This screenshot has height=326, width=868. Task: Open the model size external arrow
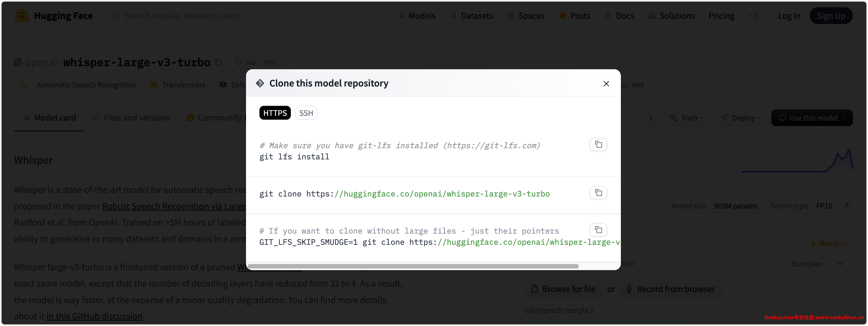(846, 206)
